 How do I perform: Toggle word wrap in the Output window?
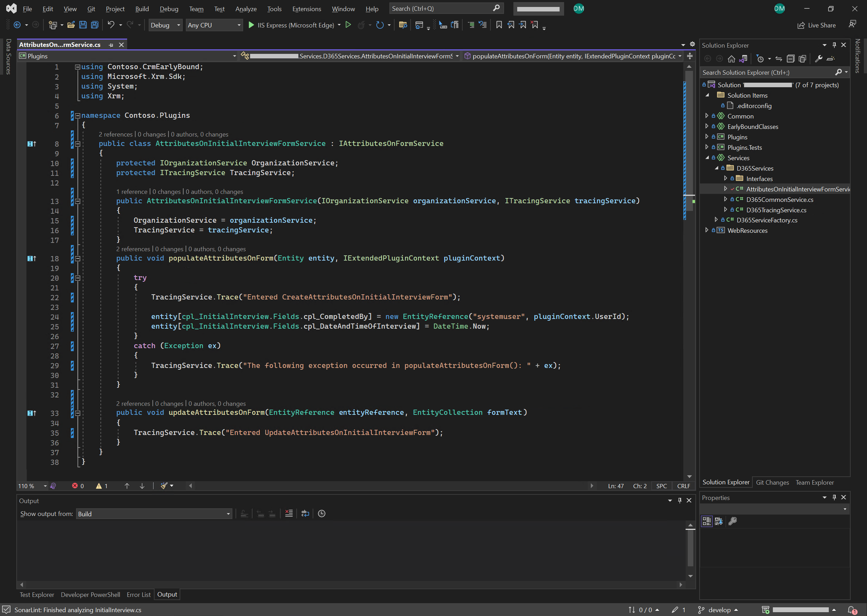(305, 514)
